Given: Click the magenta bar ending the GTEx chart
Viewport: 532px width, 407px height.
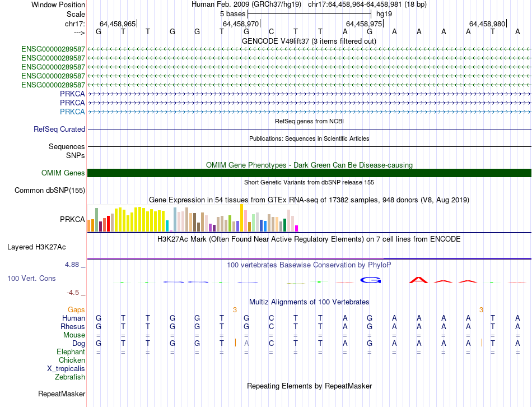Looking at the screenshot, I should click(297, 229).
